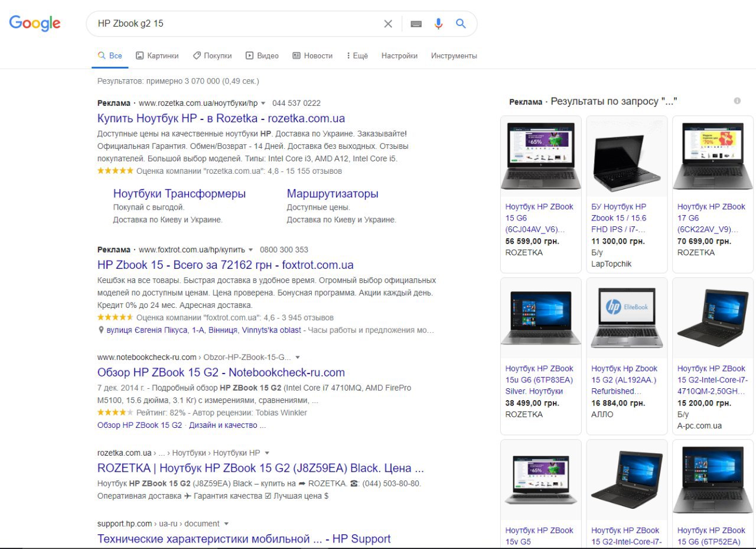The height and width of the screenshot is (549, 756).
Task: Open Маршрутизаторы sitelink
Action: click(333, 194)
